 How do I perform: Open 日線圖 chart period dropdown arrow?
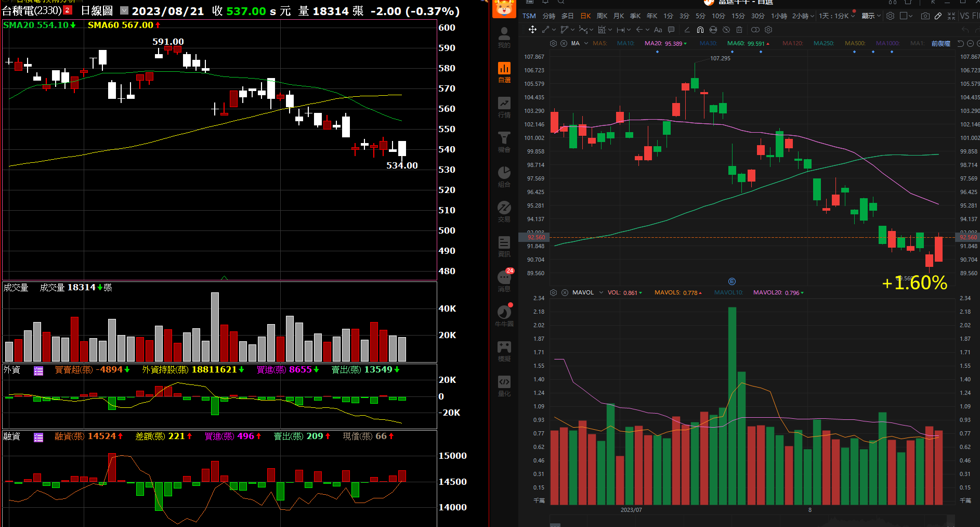124,10
